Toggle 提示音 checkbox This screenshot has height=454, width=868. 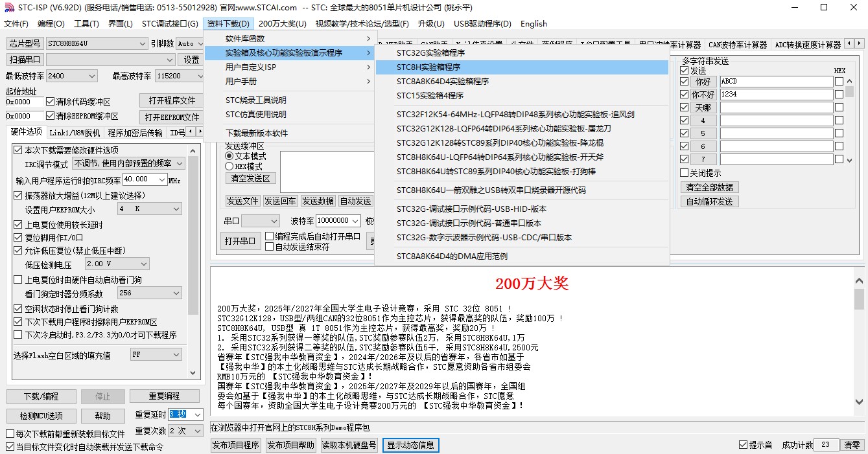(744, 445)
